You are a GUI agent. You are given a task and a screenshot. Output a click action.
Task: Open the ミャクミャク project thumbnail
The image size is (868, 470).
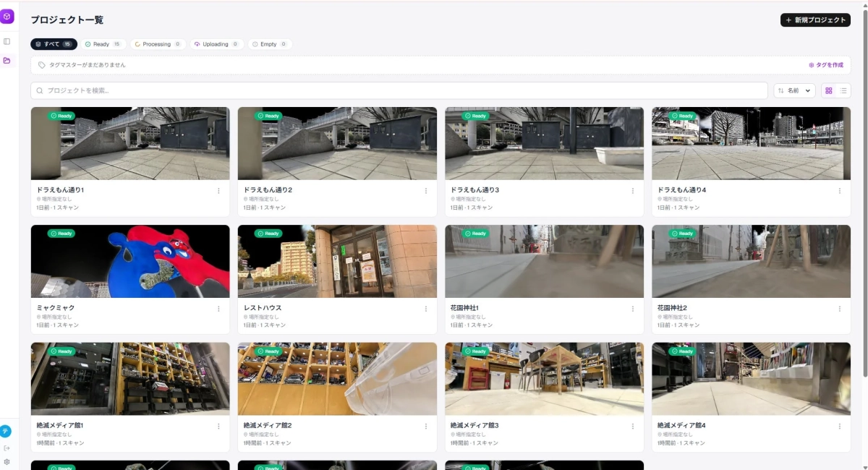[130, 261]
